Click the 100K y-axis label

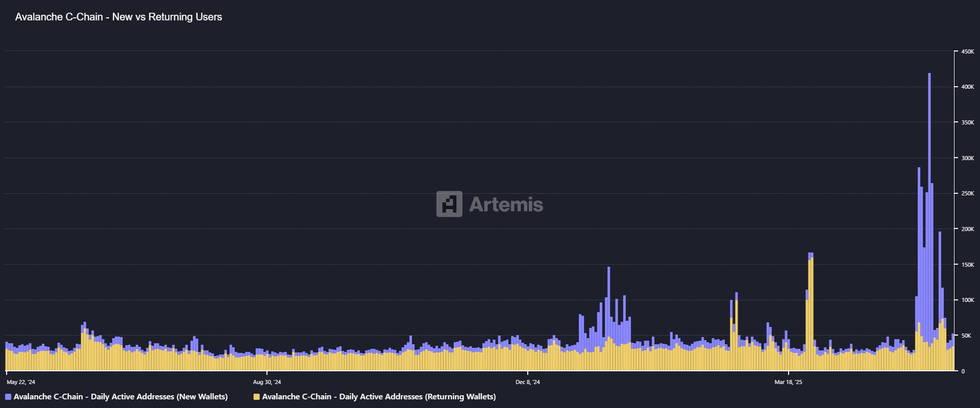pyautogui.click(x=968, y=300)
